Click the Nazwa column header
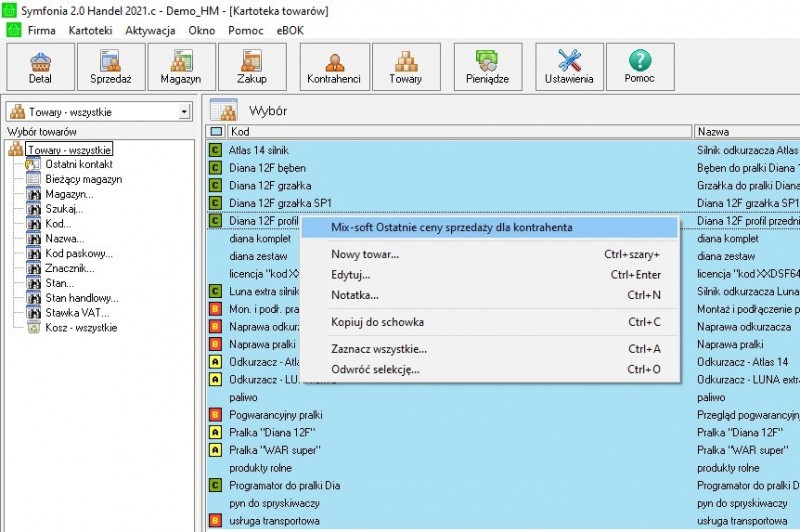 point(747,132)
